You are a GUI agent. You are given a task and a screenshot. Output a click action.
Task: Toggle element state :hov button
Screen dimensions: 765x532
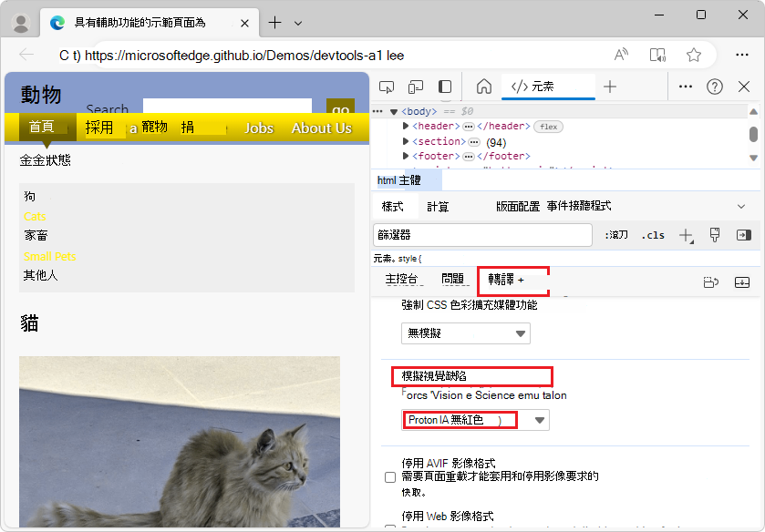click(x=616, y=235)
